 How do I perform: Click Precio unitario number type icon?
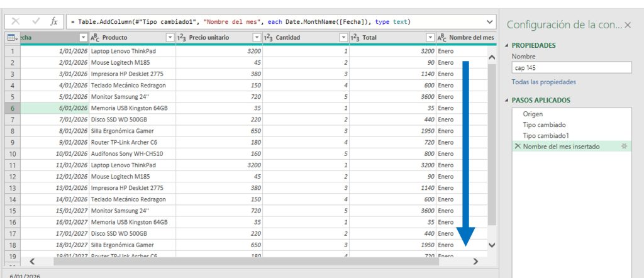(182, 38)
